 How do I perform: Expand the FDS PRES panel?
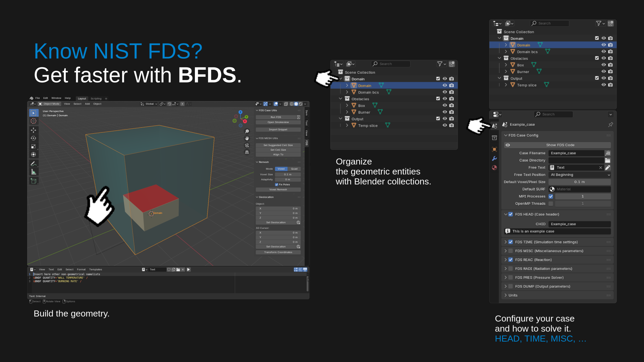(x=505, y=278)
